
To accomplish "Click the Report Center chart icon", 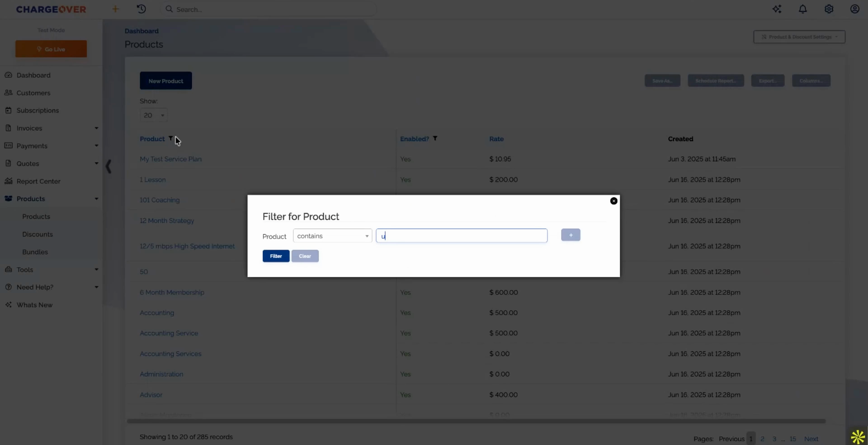I will 8,181.
